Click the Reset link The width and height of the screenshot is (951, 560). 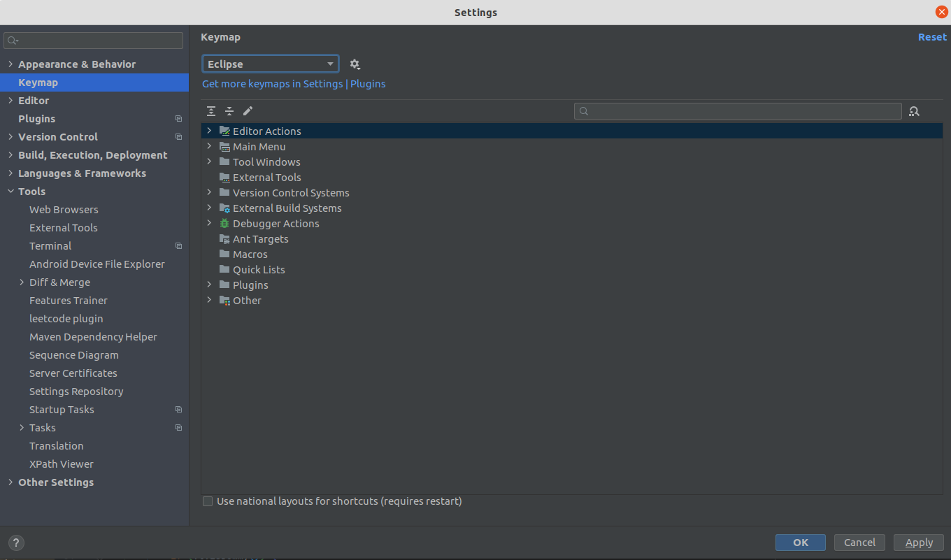pyautogui.click(x=931, y=37)
